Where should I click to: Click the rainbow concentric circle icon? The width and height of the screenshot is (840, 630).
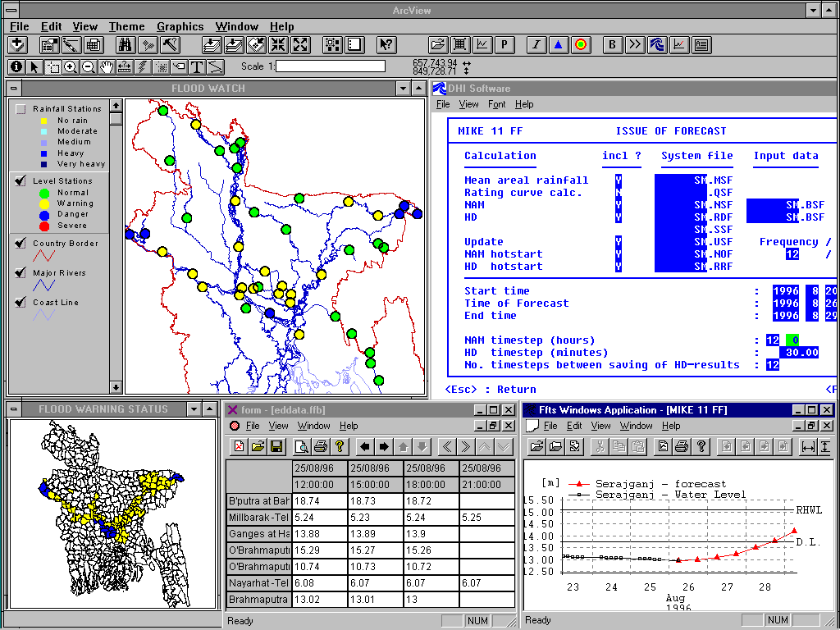(x=581, y=45)
